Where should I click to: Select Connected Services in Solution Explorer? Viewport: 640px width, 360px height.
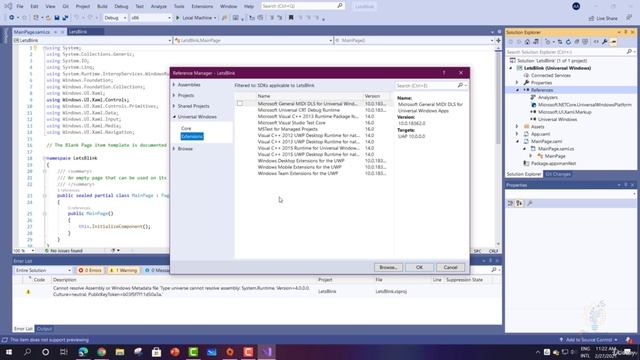coord(551,76)
